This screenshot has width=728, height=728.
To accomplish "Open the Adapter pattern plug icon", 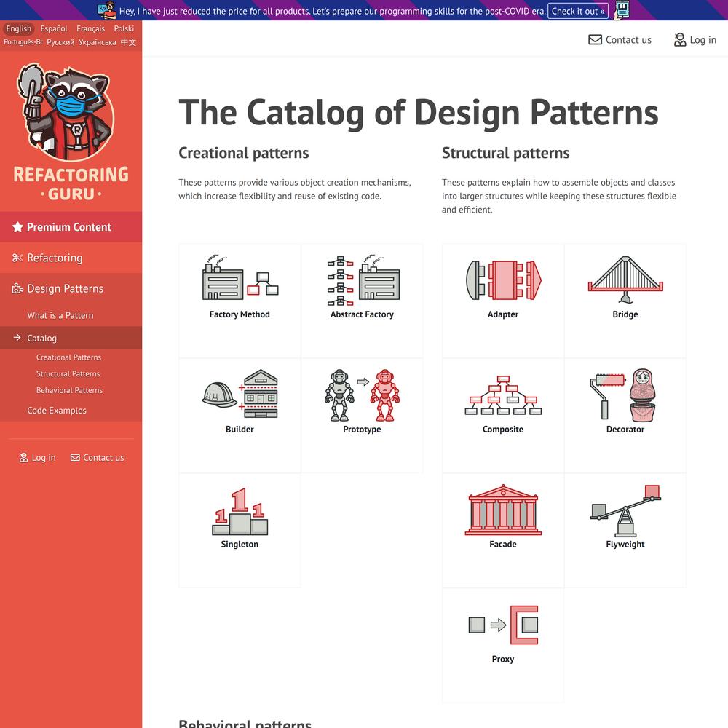I will point(503,280).
